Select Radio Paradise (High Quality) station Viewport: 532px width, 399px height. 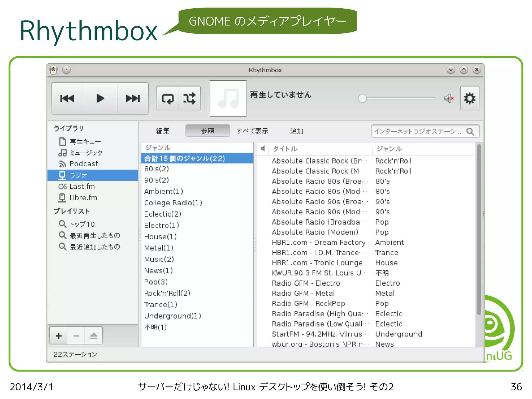[366, 314]
